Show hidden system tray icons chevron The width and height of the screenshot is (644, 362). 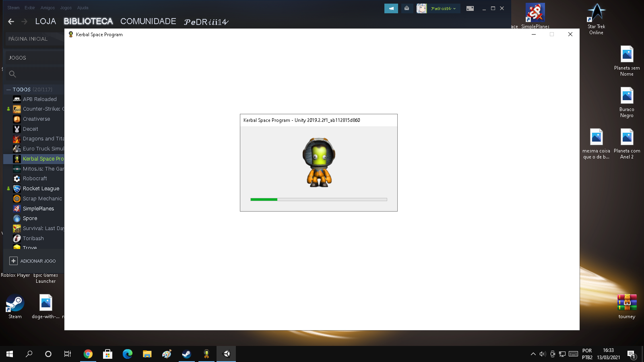tap(533, 354)
